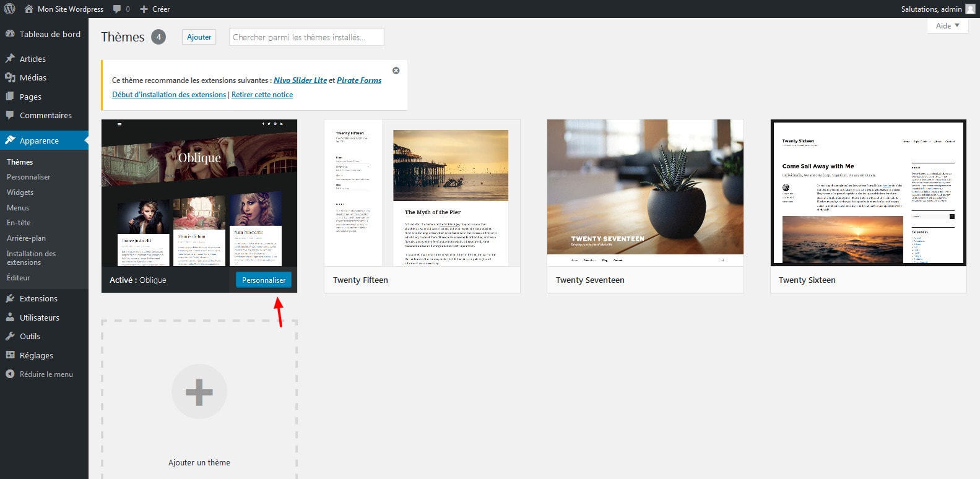The width and height of the screenshot is (980, 479).
Task: Select Personnaliser submenu entry
Action: point(28,177)
